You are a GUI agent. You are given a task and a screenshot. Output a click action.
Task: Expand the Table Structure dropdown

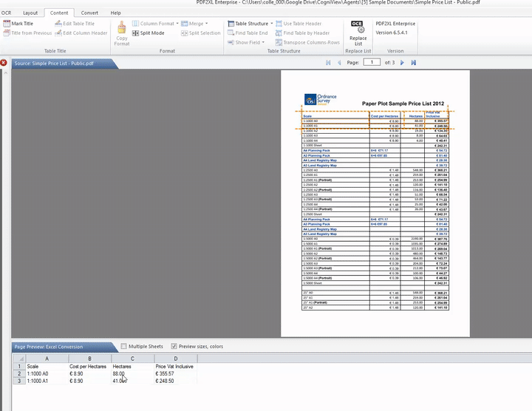[248, 24]
